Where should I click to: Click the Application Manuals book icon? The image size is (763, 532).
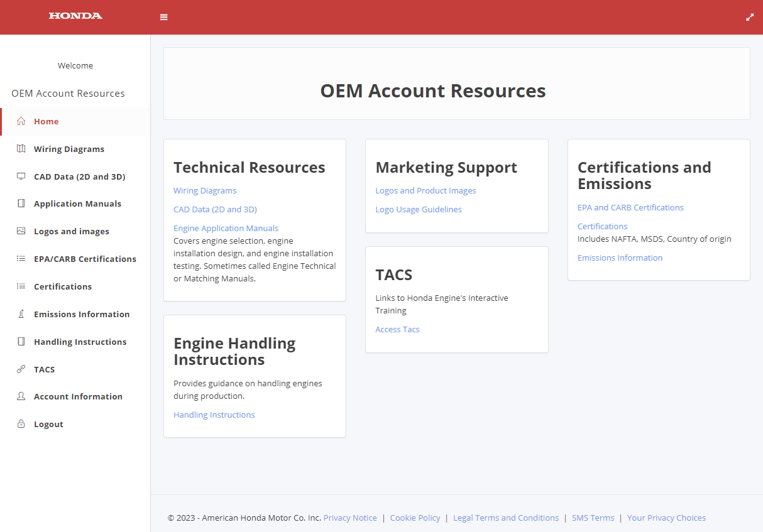point(21,204)
